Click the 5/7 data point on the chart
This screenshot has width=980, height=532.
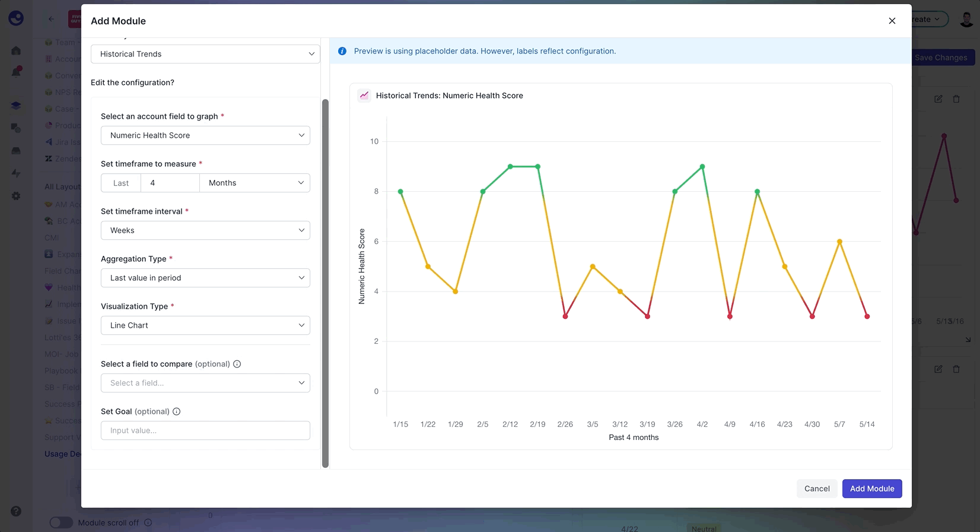839,242
